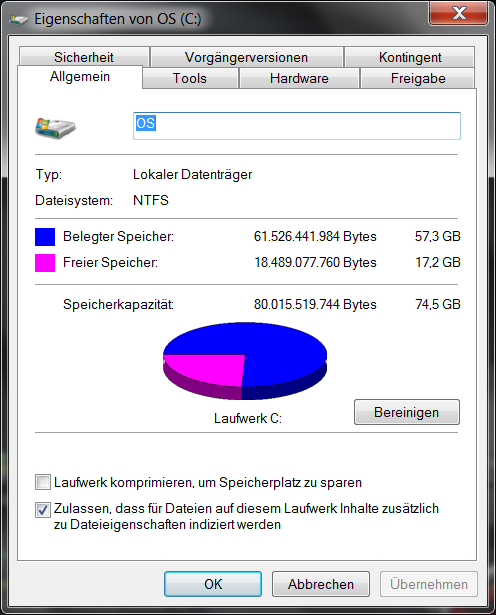Screen dimensions: 496x615
Task: Click the magenta slice of the pie chart
Action: pyautogui.click(x=208, y=369)
